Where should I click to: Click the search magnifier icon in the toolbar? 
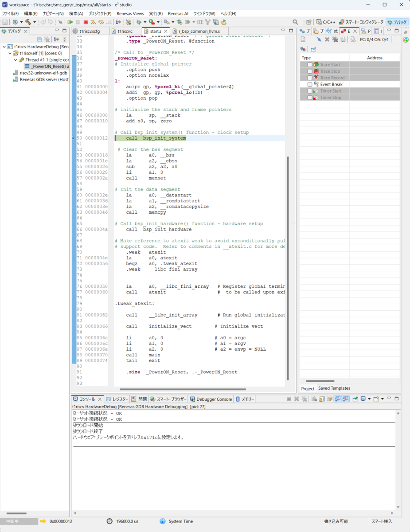pyautogui.click(x=295, y=21)
